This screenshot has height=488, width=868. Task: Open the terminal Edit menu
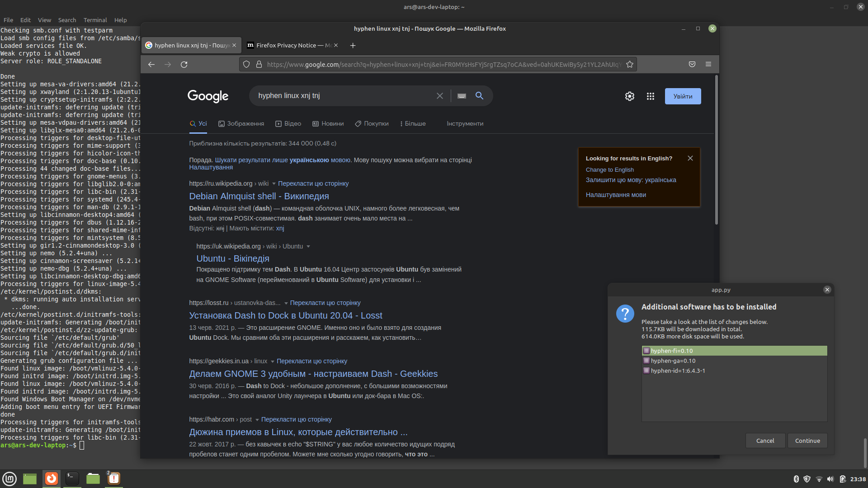click(25, 20)
